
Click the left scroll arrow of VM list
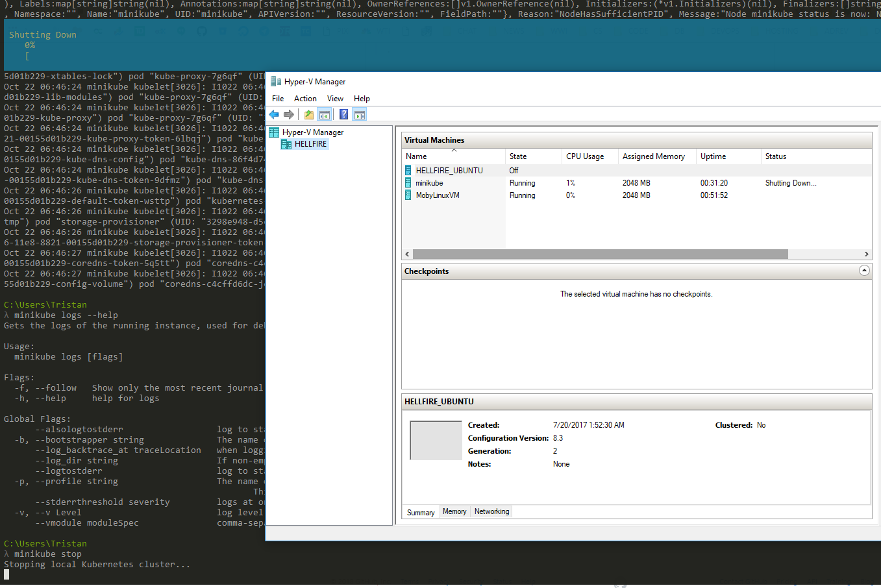407,254
